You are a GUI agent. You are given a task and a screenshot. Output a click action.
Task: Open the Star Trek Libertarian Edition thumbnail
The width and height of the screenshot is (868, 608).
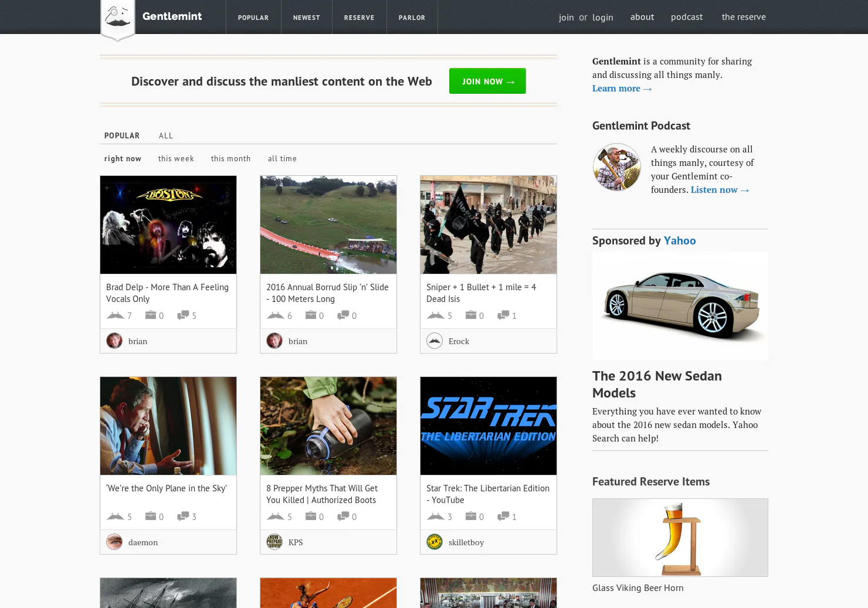click(x=489, y=426)
